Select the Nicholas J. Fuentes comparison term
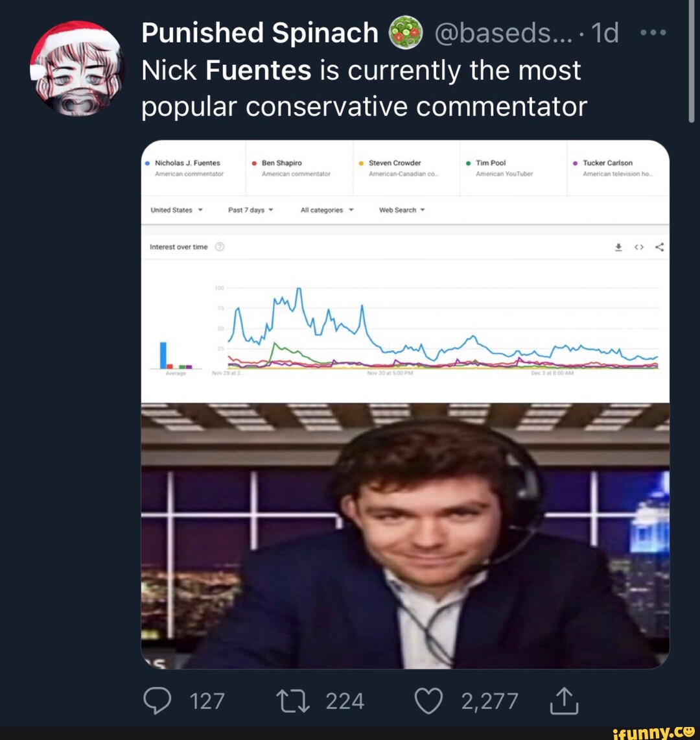 187,163
